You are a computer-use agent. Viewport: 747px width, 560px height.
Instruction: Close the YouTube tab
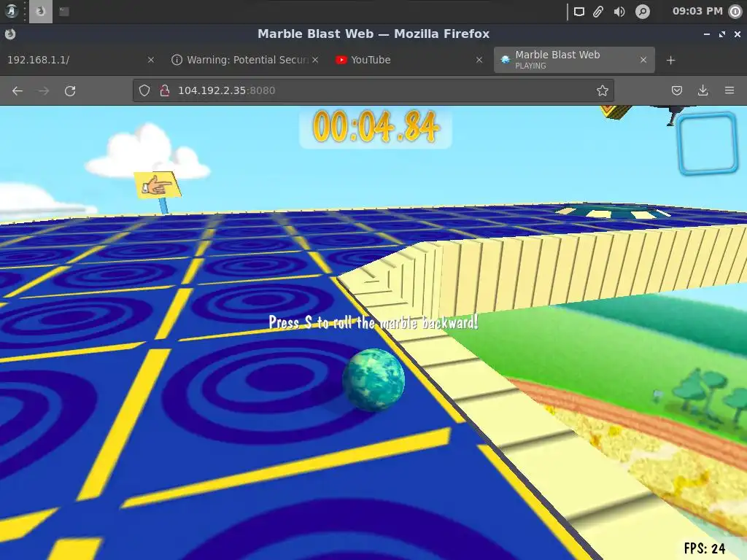[x=479, y=60]
